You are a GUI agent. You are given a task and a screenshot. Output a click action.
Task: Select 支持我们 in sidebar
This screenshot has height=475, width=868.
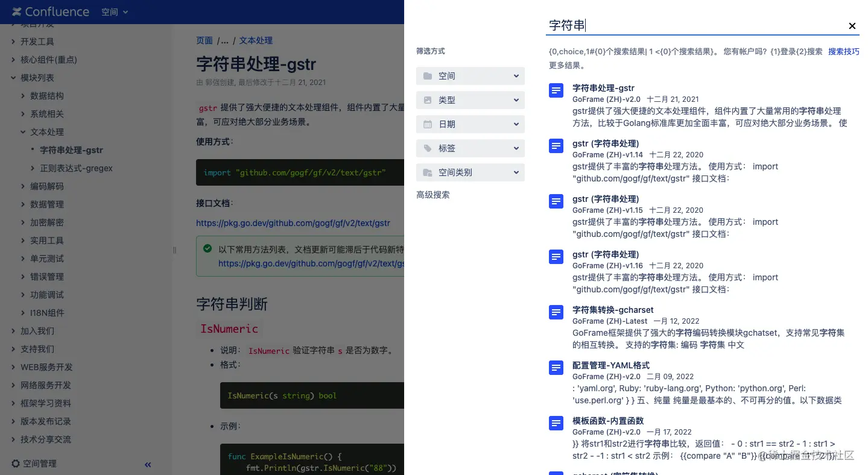[x=37, y=349]
